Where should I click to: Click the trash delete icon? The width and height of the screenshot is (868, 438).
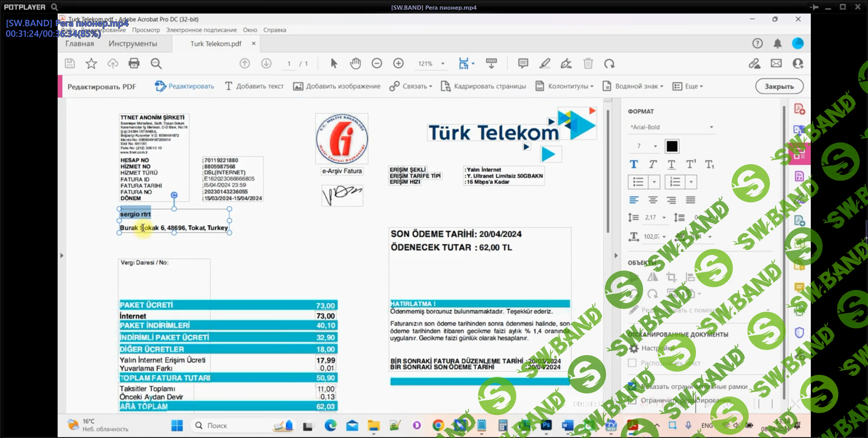588,63
